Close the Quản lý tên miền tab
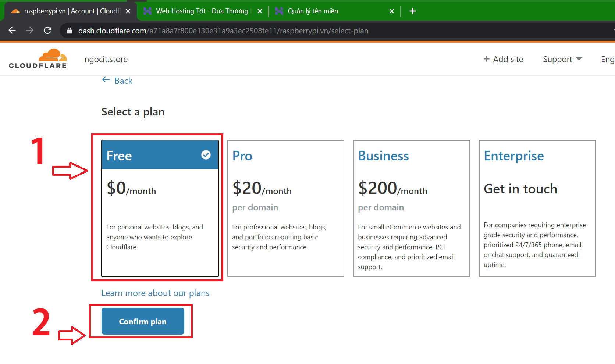 tap(392, 11)
